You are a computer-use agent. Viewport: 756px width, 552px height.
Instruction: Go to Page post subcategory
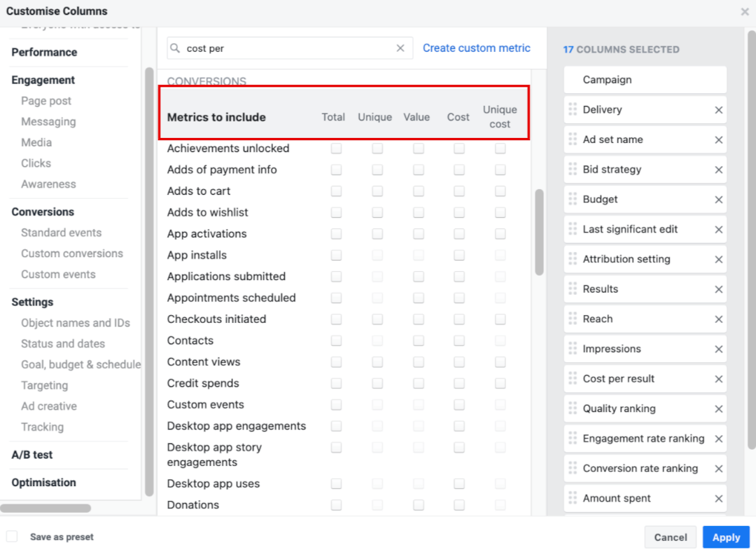(x=45, y=101)
